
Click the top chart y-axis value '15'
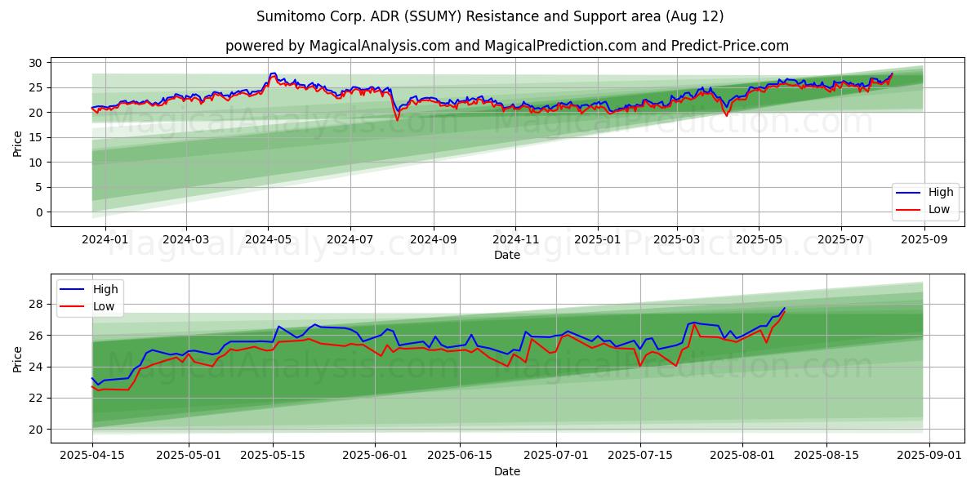(x=35, y=137)
